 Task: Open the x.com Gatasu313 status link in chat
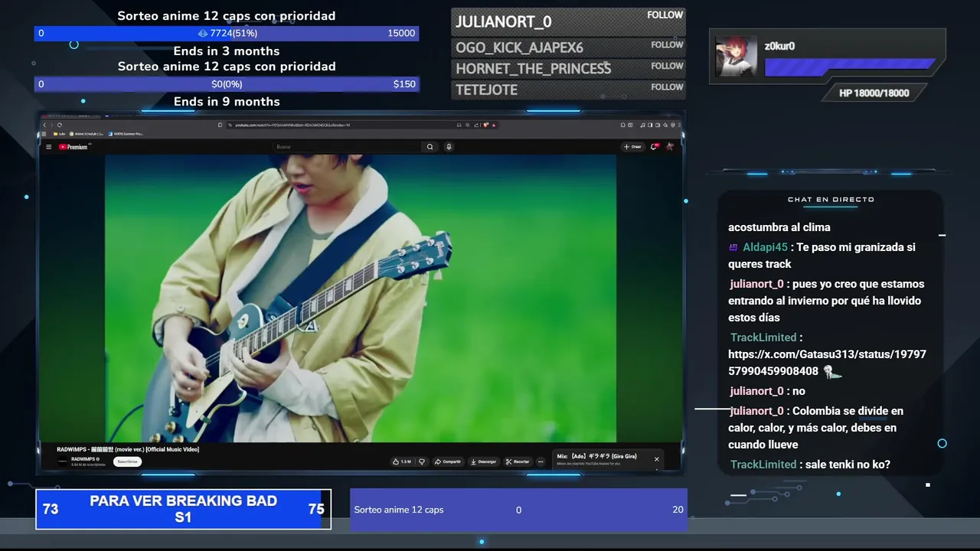pyautogui.click(x=827, y=363)
